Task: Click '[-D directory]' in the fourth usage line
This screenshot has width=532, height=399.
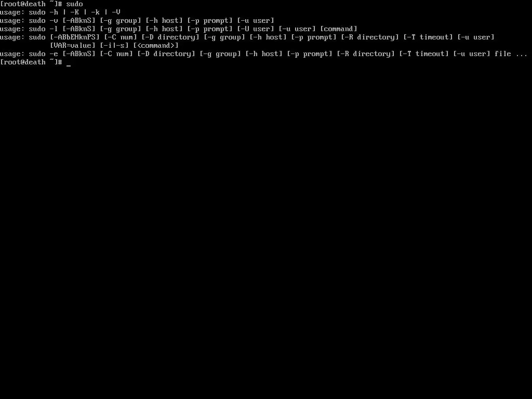Action: click(170, 37)
